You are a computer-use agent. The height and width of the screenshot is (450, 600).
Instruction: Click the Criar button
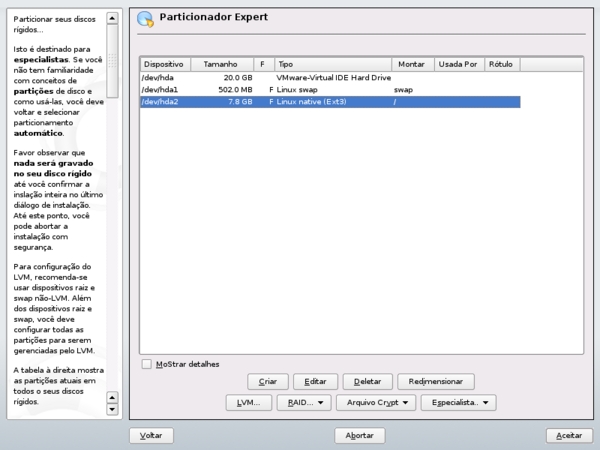[268, 382]
